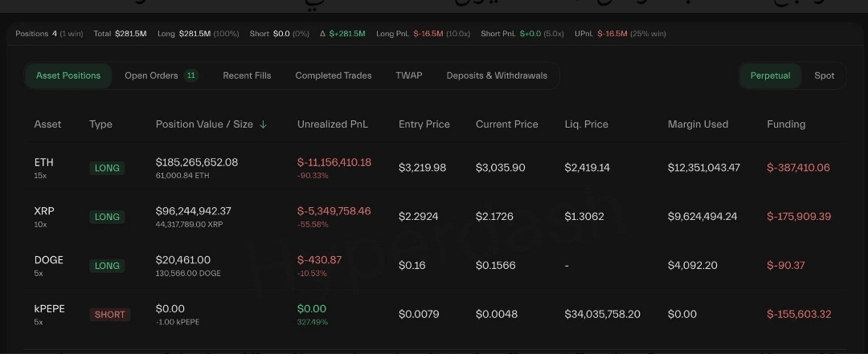Click the LONG badge in the ETH row

107,168
